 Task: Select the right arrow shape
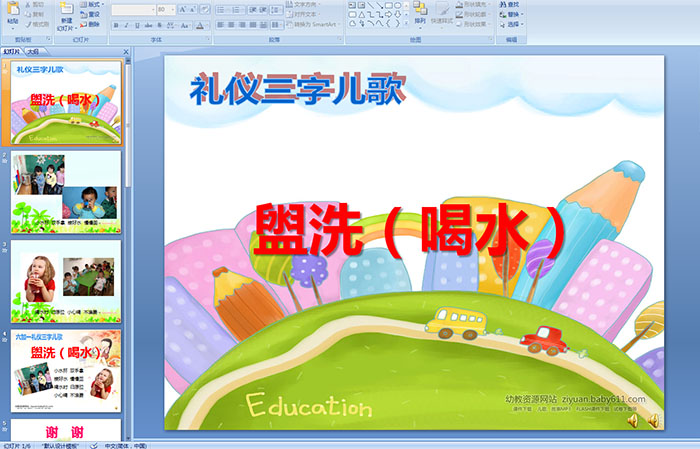click(389, 15)
